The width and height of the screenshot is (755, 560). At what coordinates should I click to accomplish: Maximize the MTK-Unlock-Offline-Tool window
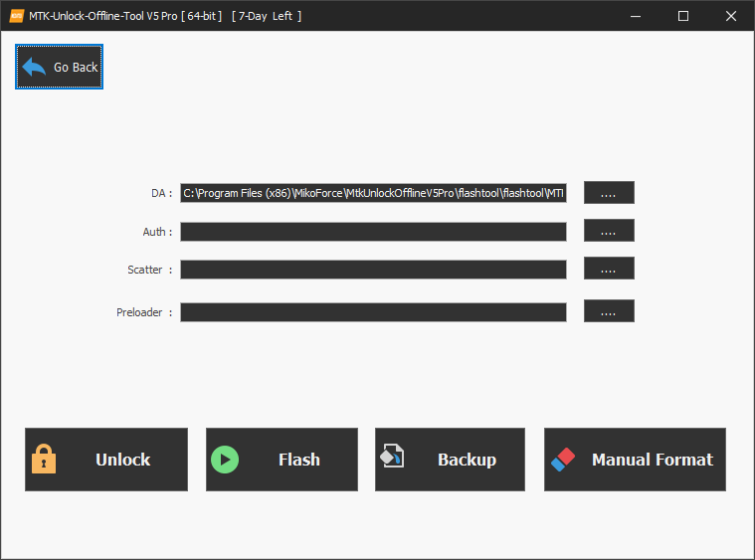pos(682,16)
